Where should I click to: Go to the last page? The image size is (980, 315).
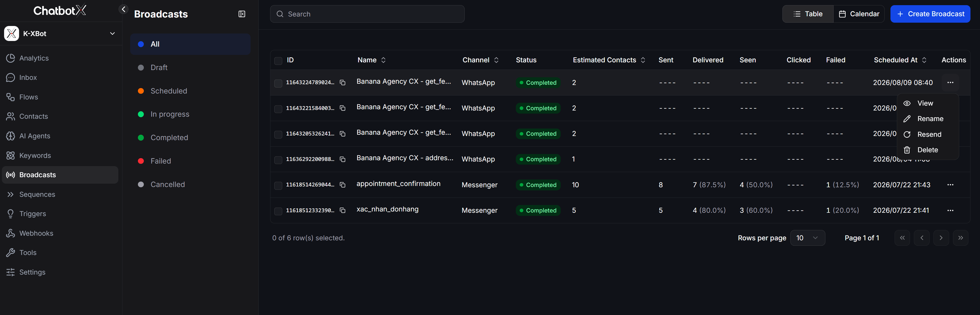point(960,238)
